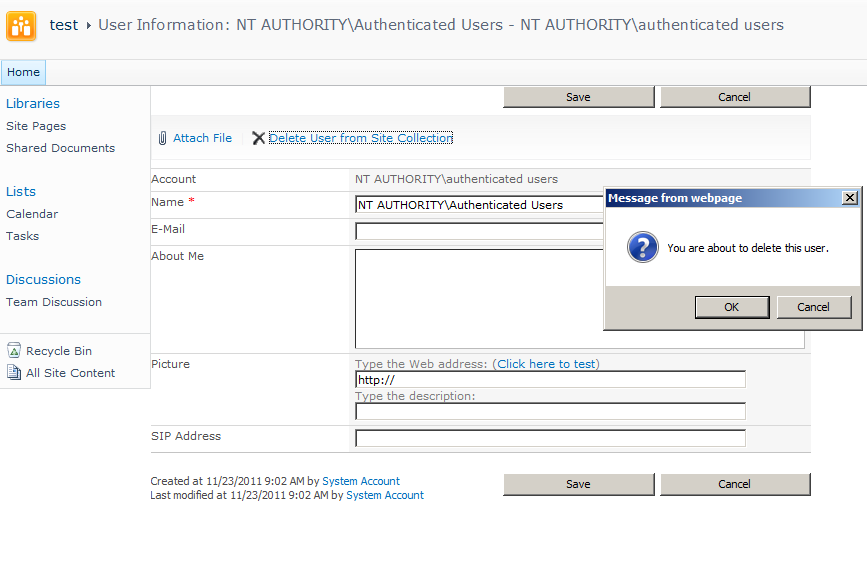Click the orange SharePoint site logo icon
This screenshot has width=867, height=565.
tap(21, 26)
